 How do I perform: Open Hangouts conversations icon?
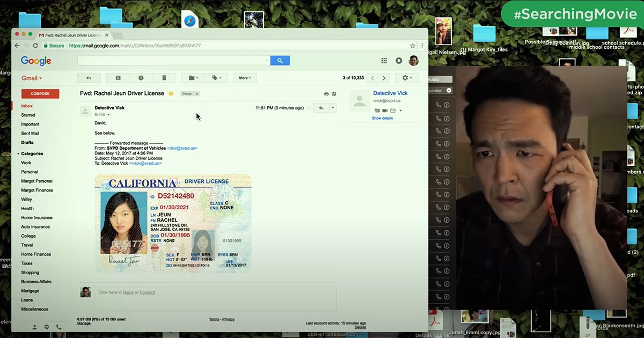click(47, 327)
